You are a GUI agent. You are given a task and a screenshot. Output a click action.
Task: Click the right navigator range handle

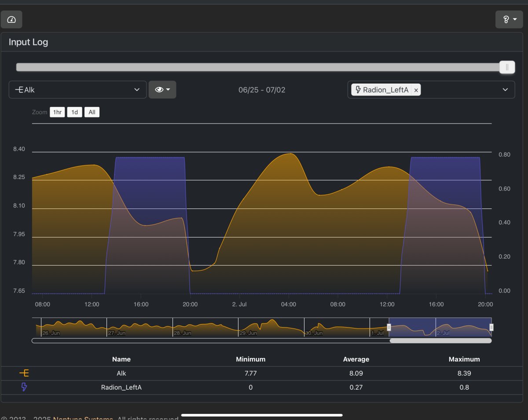491,327
